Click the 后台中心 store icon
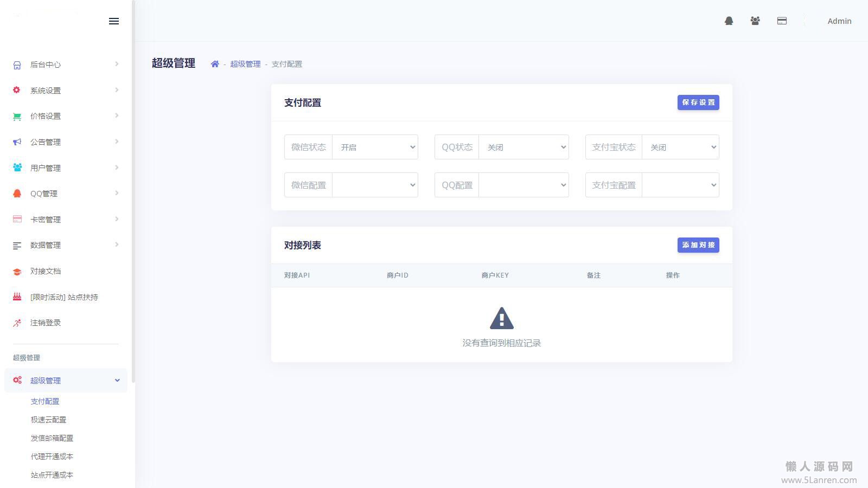 17,65
